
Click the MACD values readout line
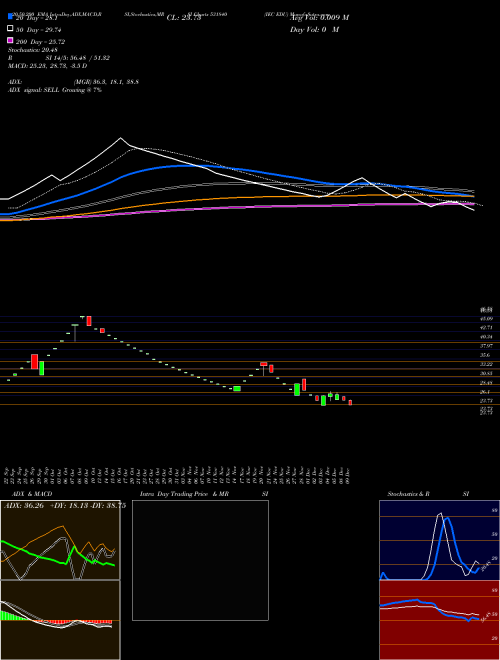48,66
